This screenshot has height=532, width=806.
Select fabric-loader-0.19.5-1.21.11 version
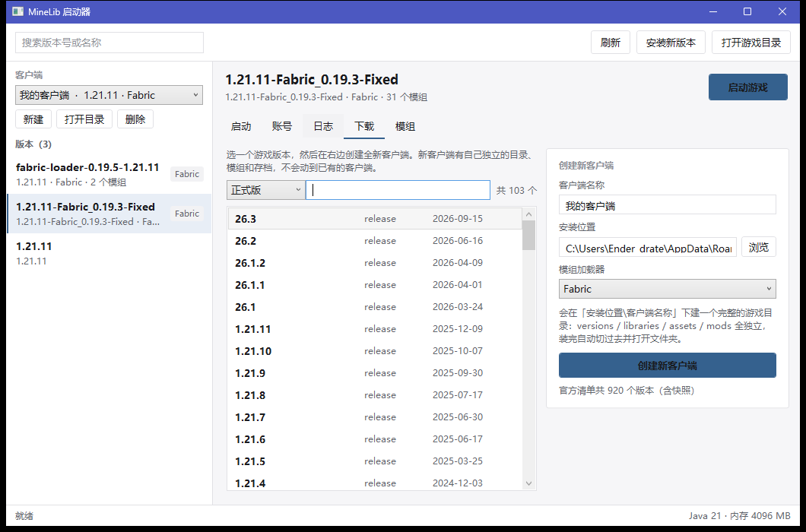tap(109, 174)
